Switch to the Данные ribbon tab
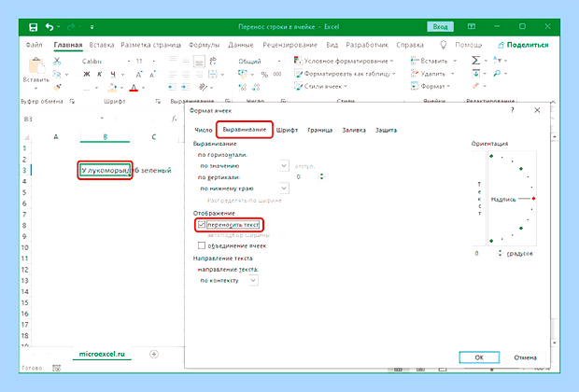 point(241,45)
